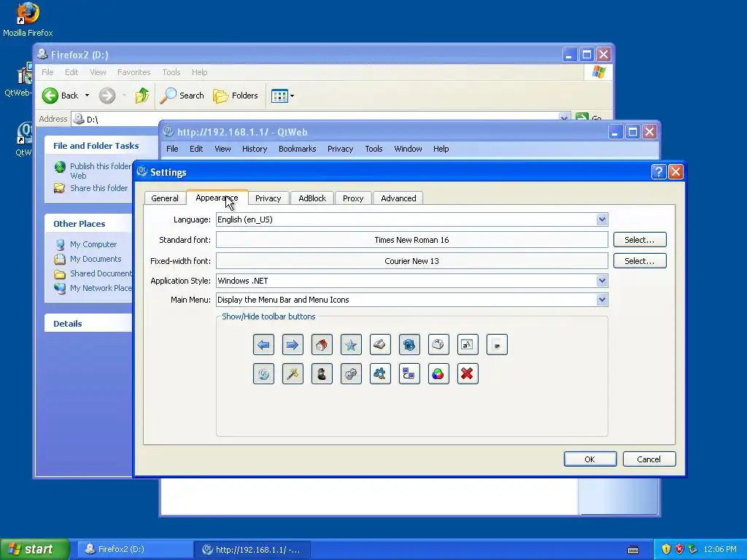The height and width of the screenshot is (560, 747).
Task: Open the Tools menu in QtWeb
Action: coord(373,149)
